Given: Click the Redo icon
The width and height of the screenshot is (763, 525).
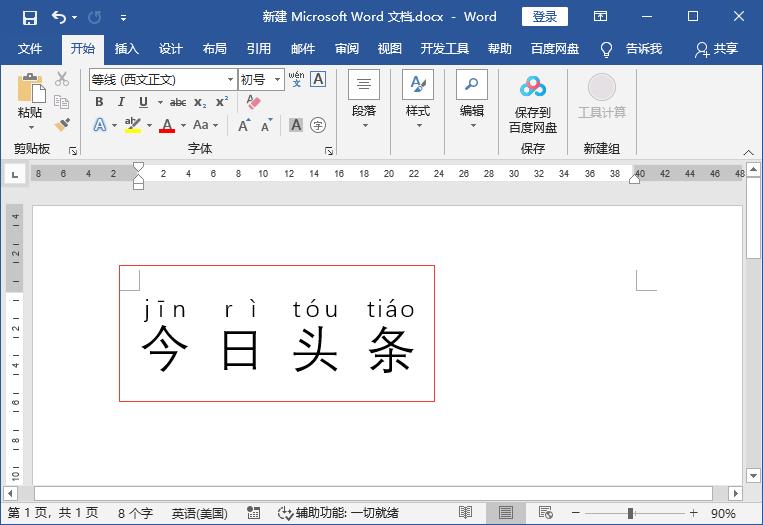Looking at the screenshot, I should pyautogui.click(x=95, y=18).
